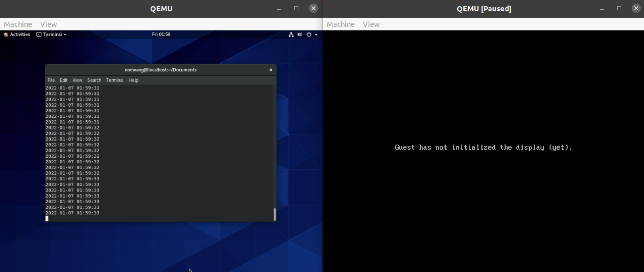The width and height of the screenshot is (644, 272).
Task: Click the network status icon in guest top bar
Action: [x=291, y=35]
